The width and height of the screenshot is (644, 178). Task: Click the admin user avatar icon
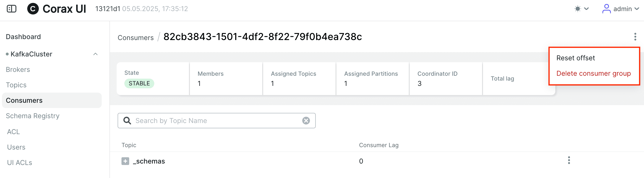click(x=606, y=9)
